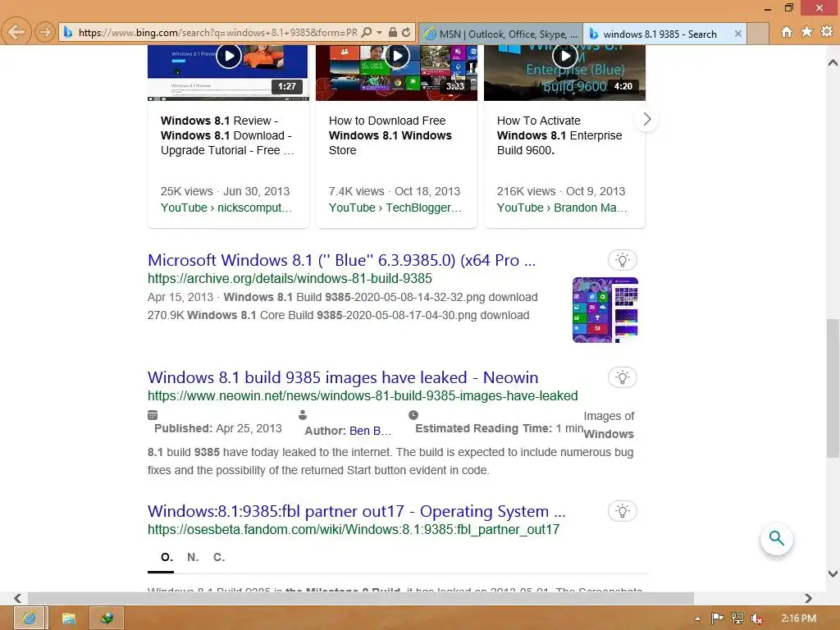Viewport: 840px width, 630px height.
Task: Open the Tools gear icon
Action: pyautogui.click(x=827, y=32)
